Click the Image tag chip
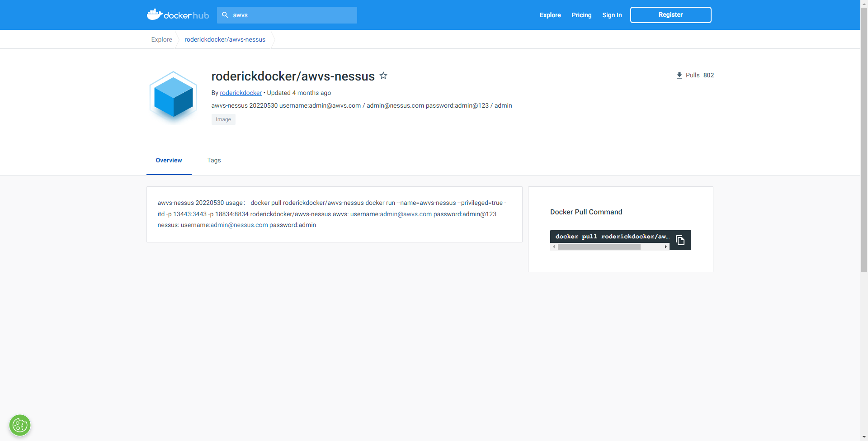The image size is (868, 441). coord(223,119)
